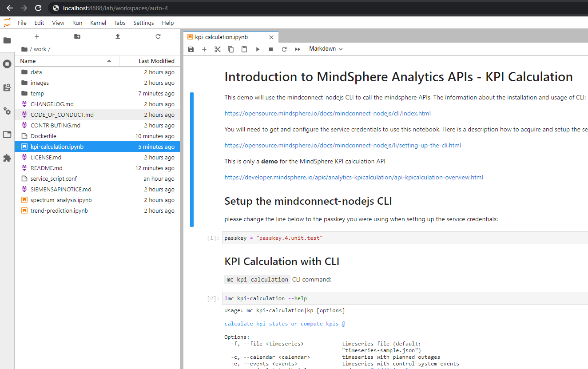The width and height of the screenshot is (588, 369).
Task: Select CONTRIBUTING.md file
Action: tap(97, 125)
